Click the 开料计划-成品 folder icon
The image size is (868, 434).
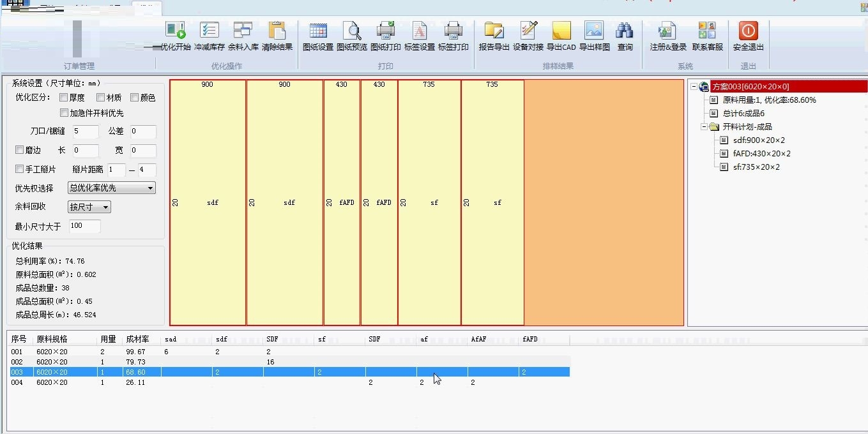[714, 126]
